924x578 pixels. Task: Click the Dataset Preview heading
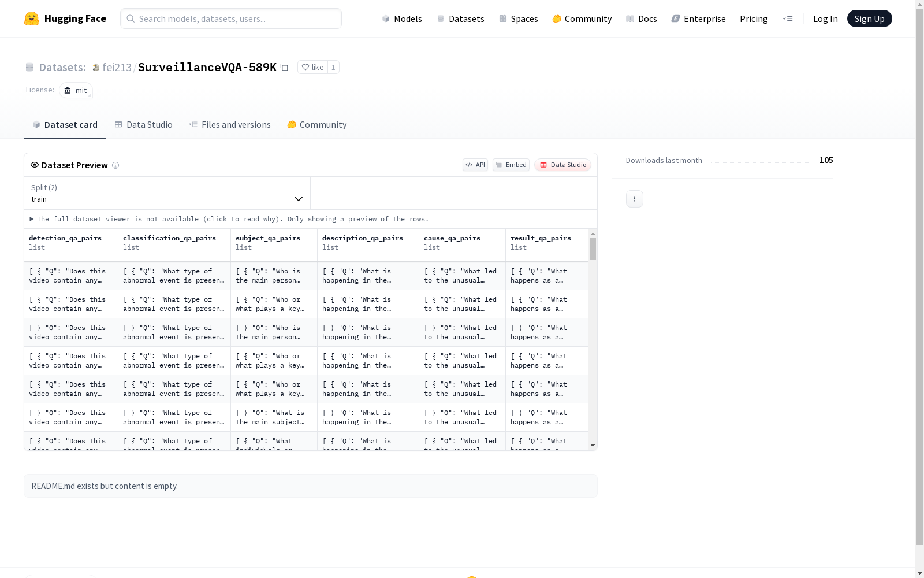point(74,165)
